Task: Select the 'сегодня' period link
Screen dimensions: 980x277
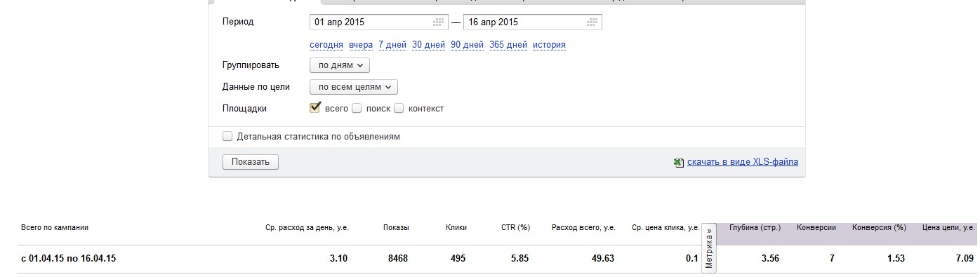Action: coord(326,45)
